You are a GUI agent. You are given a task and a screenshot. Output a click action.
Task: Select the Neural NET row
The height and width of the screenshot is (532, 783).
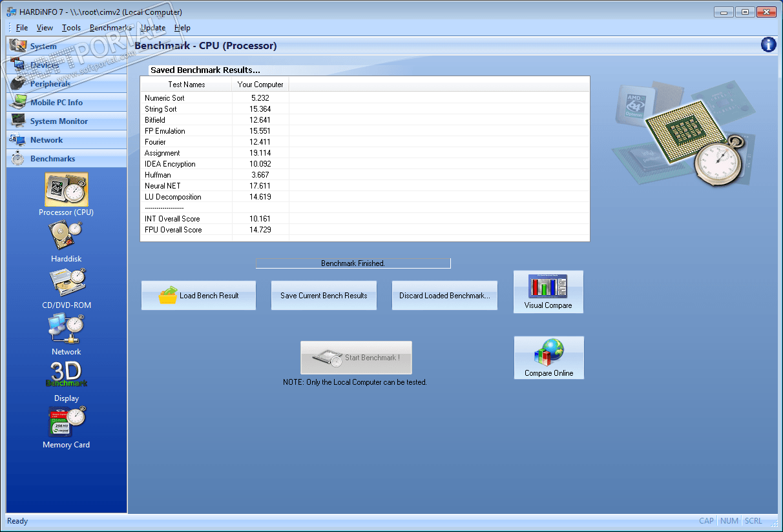pyautogui.click(x=365, y=186)
